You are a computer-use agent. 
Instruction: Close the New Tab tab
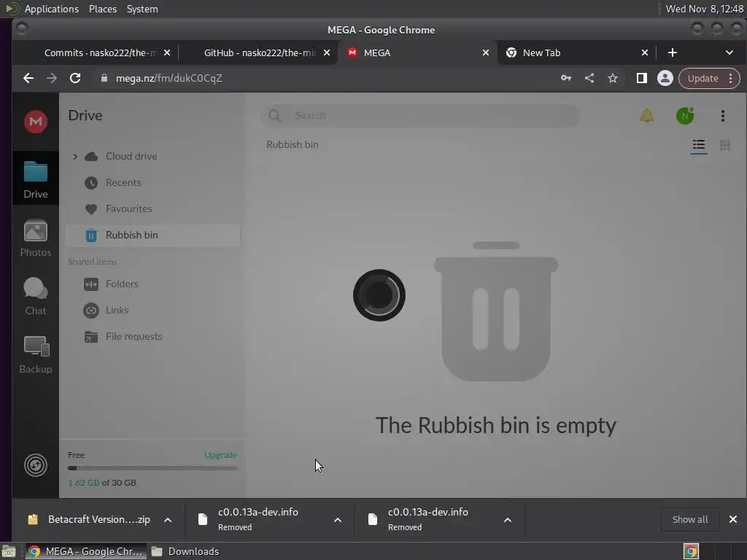[645, 52]
